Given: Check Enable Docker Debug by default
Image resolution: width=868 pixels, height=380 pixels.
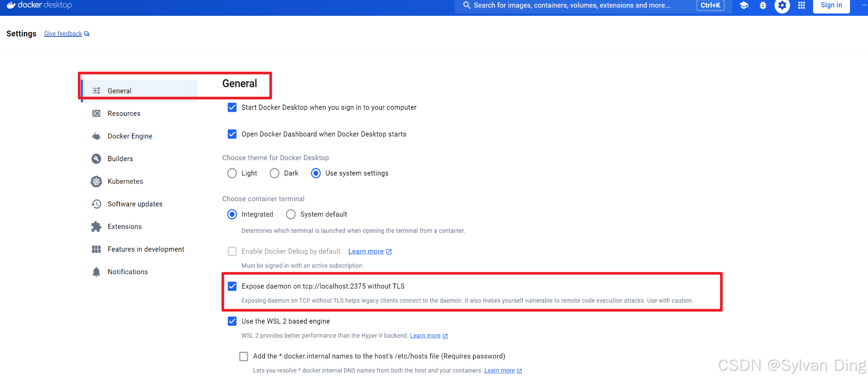Looking at the screenshot, I should click(232, 251).
